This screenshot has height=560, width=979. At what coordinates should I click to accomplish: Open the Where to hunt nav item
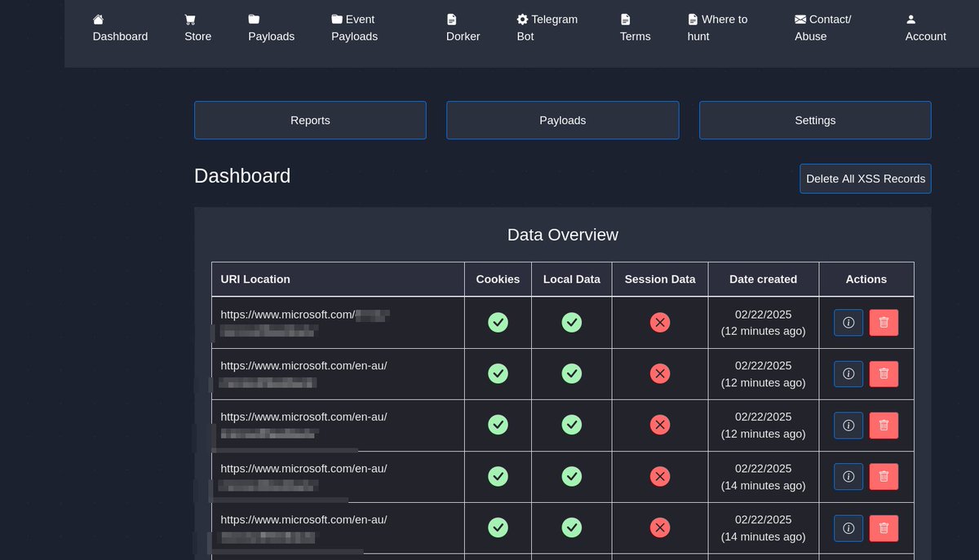717,28
